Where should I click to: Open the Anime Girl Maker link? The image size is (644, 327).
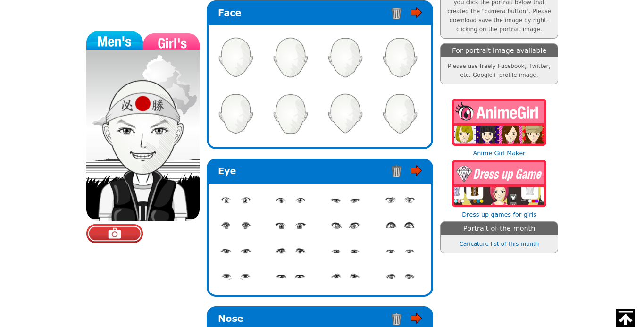[x=499, y=153]
